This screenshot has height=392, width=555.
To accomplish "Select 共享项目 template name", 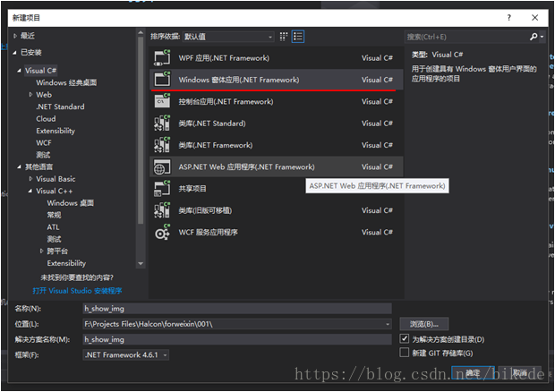I will pos(192,189).
